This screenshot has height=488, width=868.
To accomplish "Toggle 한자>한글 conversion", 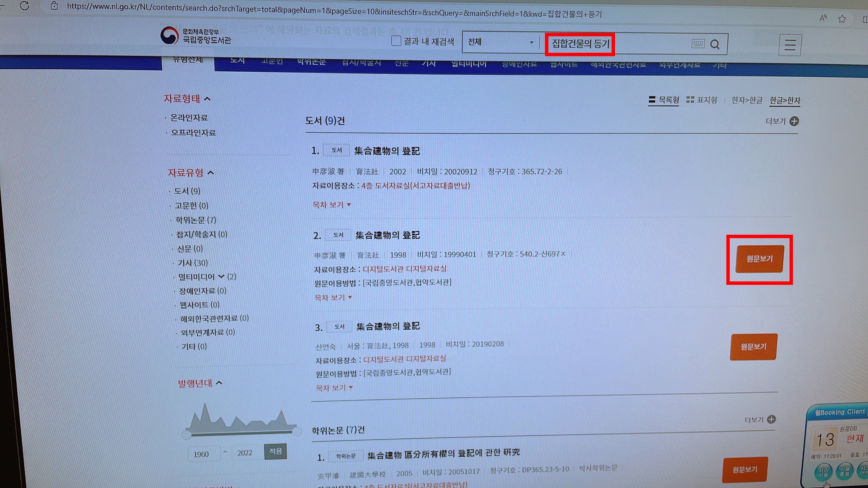I will click(x=747, y=100).
